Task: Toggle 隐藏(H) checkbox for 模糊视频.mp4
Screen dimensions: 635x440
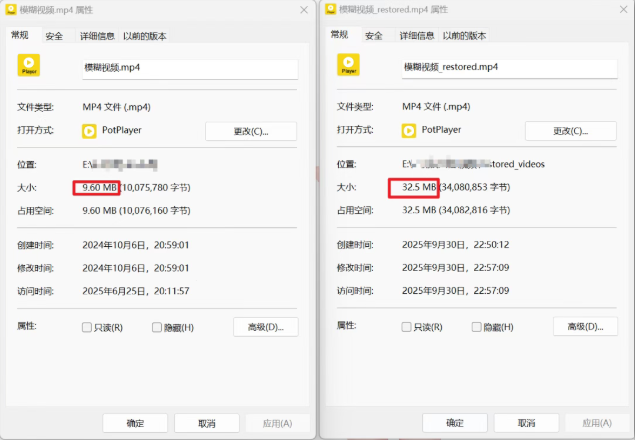Action: coord(157,327)
